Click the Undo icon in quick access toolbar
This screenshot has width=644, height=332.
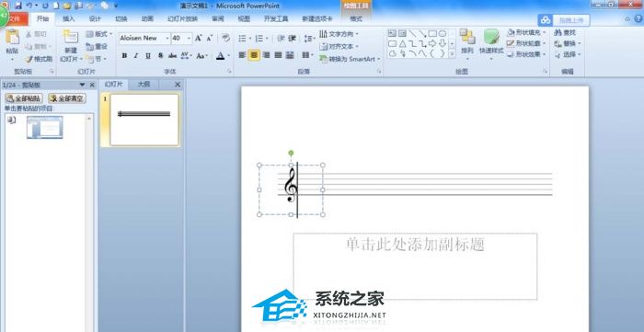[x=29, y=6]
